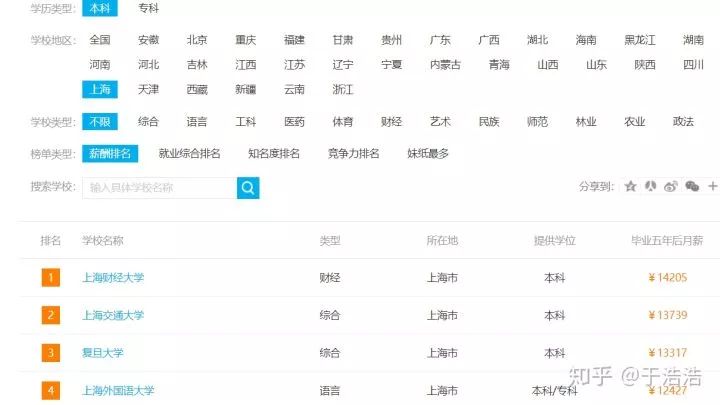The image size is (720, 405).
Task: Switch to 妹纸最多 ranking list
Action: (428, 154)
